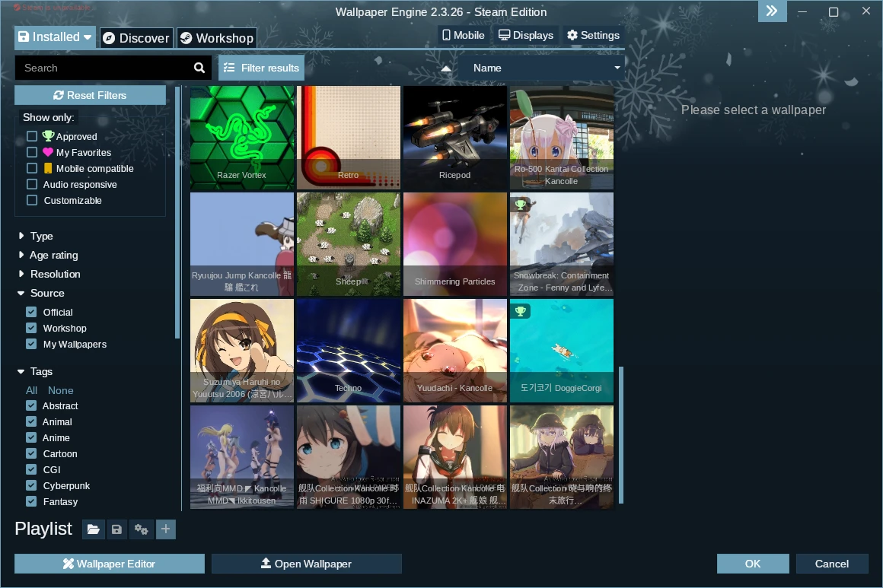Select the Sheep wallpaper
Screen dimensions: 883x588
tap(349, 244)
